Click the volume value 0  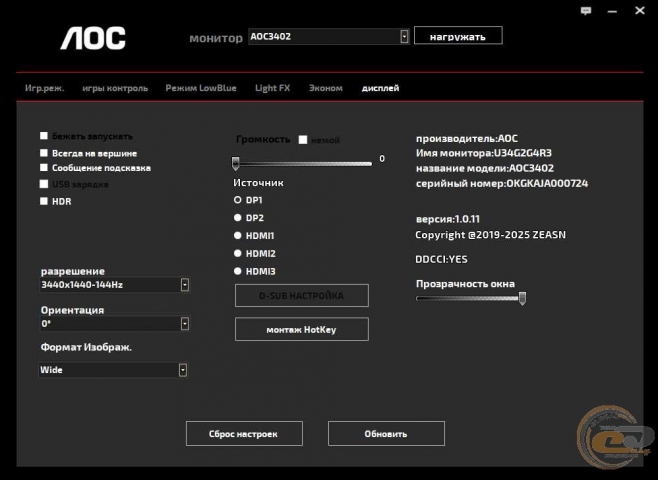pos(382,158)
